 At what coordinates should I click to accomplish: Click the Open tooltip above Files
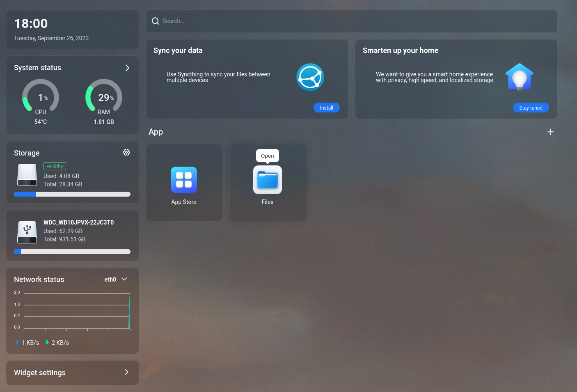268,156
